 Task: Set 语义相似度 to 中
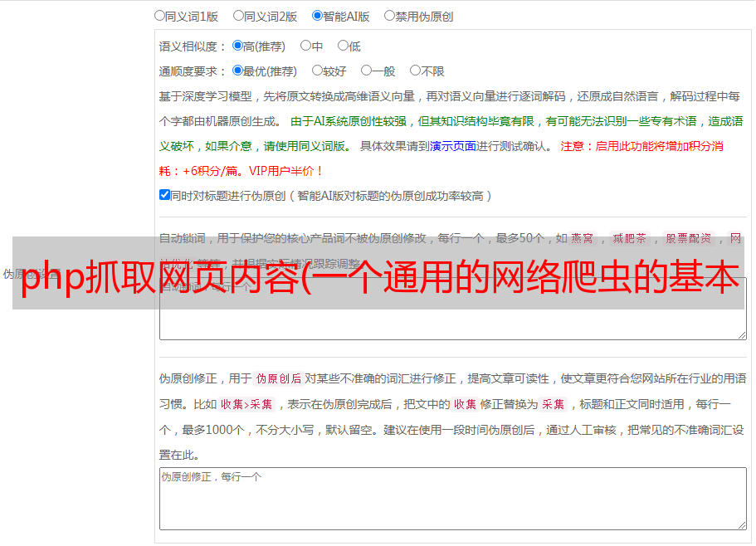(x=305, y=46)
